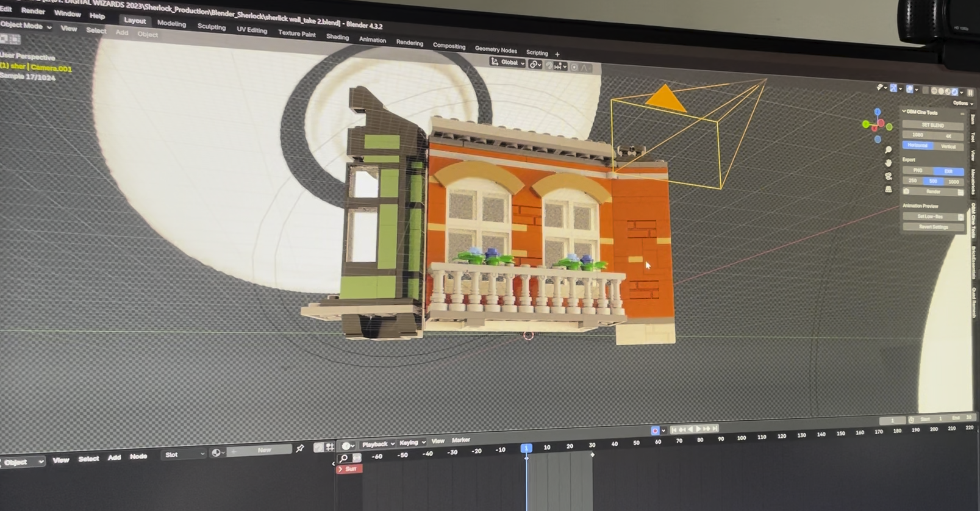Click the blue Z axis on navigation gizmo
The height and width of the screenshot is (511, 980).
878,112
